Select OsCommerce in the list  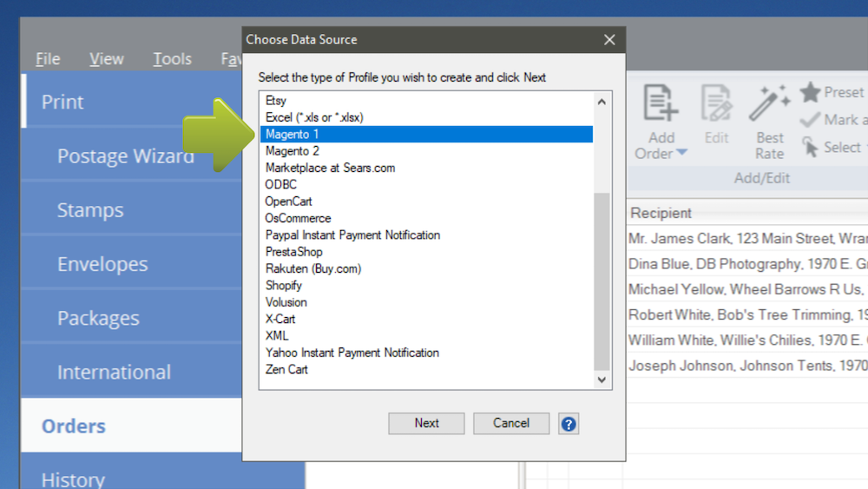[426, 218]
